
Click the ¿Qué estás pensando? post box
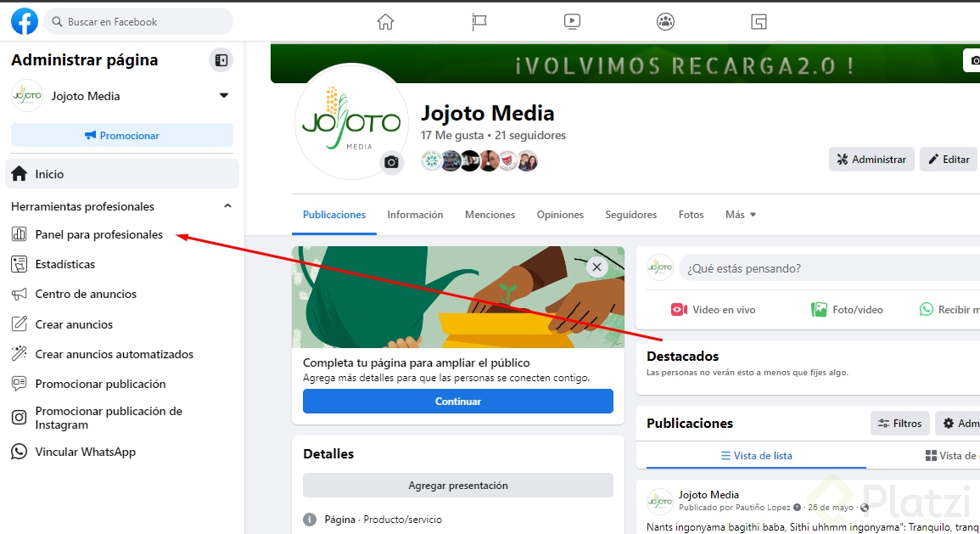[x=829, y=268]
